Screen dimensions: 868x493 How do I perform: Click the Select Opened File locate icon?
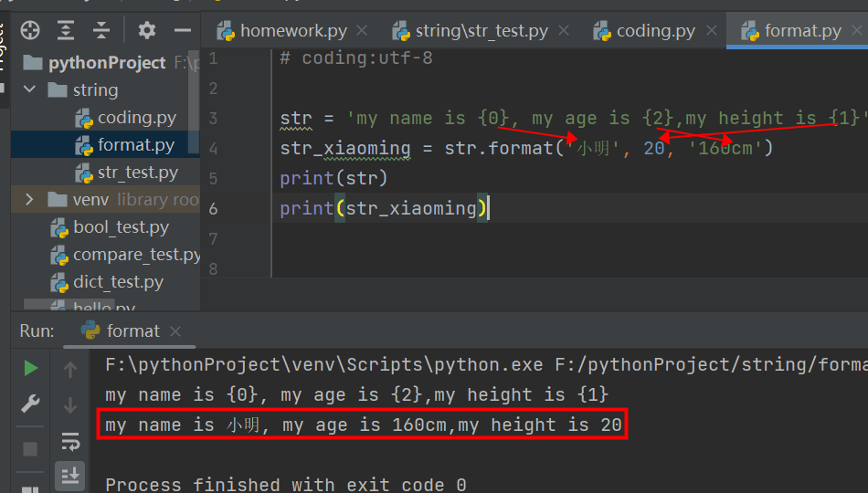pyautogui.click(x=30, y=30)
